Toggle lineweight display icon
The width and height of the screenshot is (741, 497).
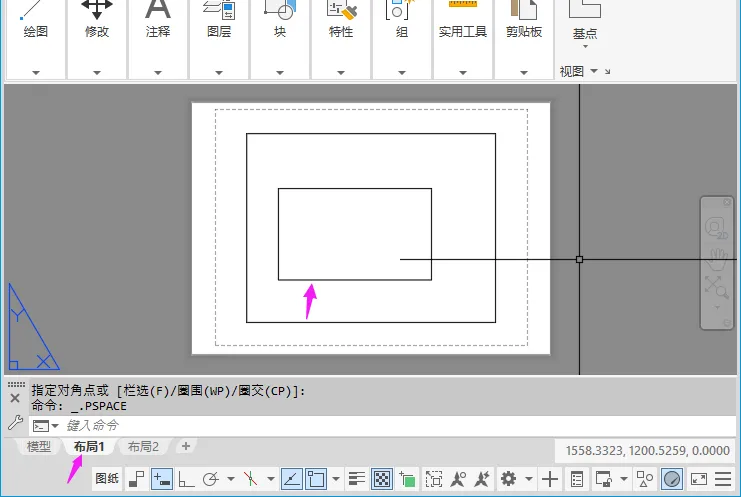[x=357, y=479]
